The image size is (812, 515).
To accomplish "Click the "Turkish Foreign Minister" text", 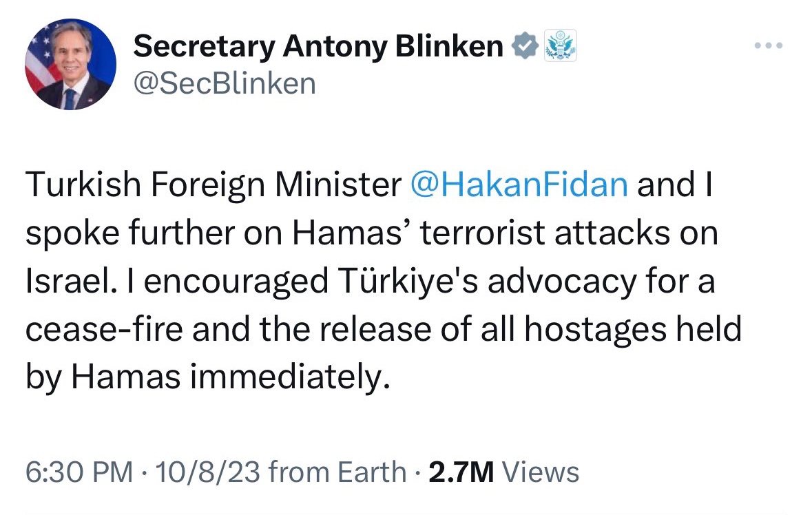I will (x=212, y=186).
